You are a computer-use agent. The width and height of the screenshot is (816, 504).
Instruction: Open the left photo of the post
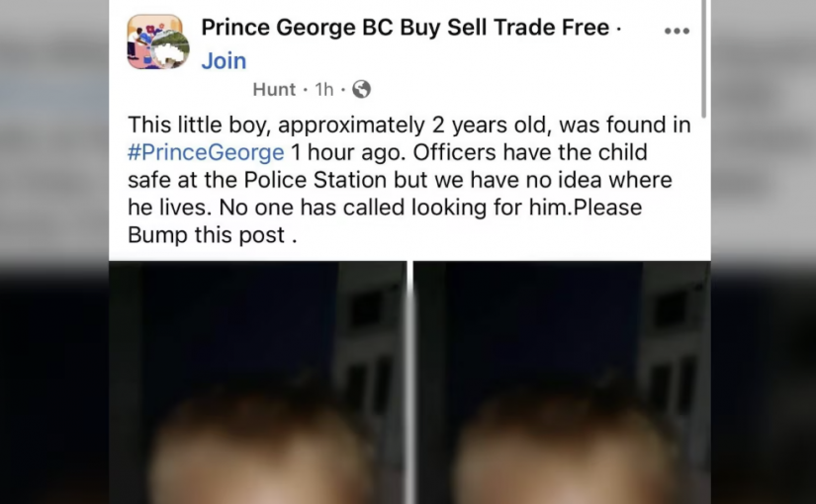[x=257, y=385]
